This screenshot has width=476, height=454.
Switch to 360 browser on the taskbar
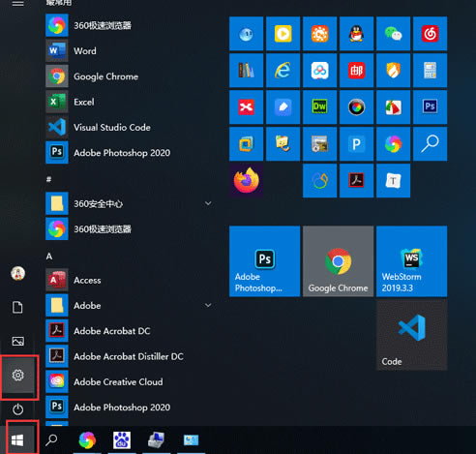(x=87, y=440)
